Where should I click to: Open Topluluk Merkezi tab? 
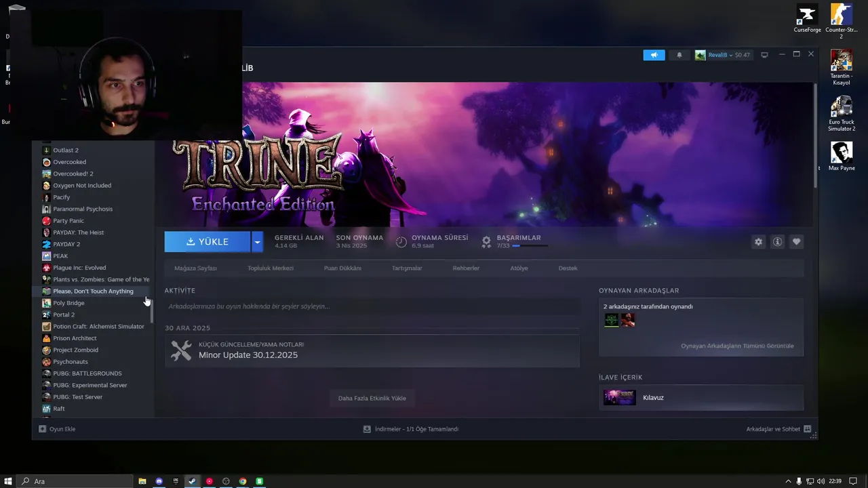tap(271, 268)
